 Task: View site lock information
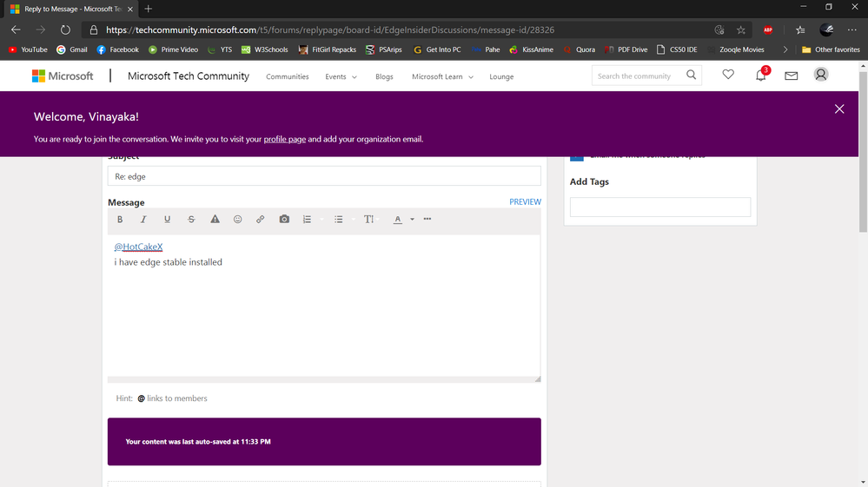tap(94, 30)
